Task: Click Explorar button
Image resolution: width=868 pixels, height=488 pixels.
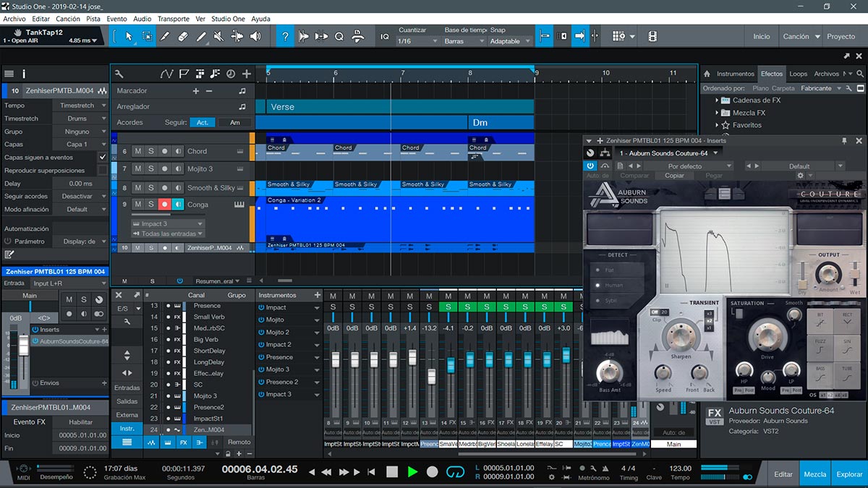Action: [x=849, y=474]
